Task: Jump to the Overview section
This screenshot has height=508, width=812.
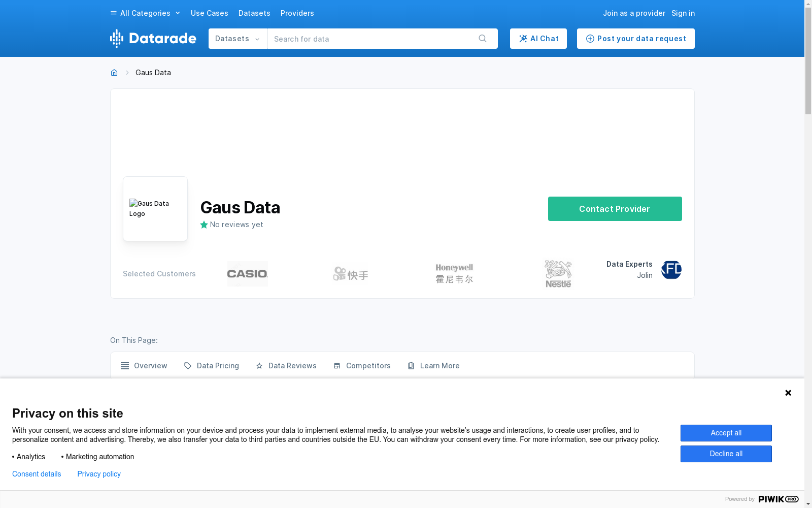Action: tap(144, 366)
